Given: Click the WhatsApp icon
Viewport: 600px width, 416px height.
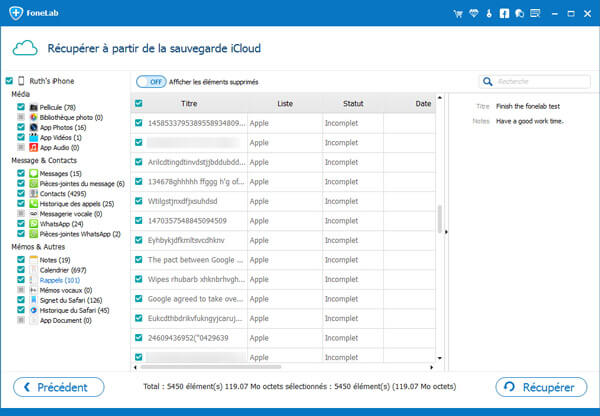Looking at the screenshot, I should click(x=34, y=224).
